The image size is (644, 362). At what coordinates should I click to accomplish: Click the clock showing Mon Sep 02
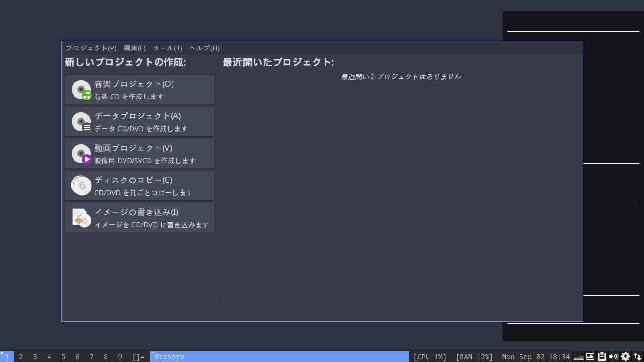(x=535, y=357)
